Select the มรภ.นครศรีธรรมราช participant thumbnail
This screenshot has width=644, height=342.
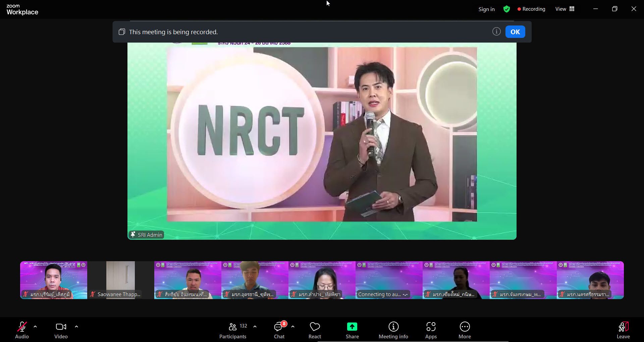[590, 280]
